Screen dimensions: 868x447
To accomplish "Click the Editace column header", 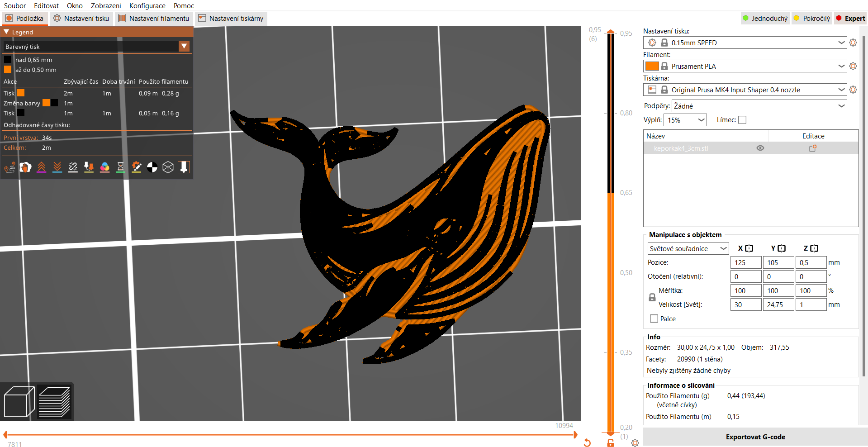I will [813, 136].
